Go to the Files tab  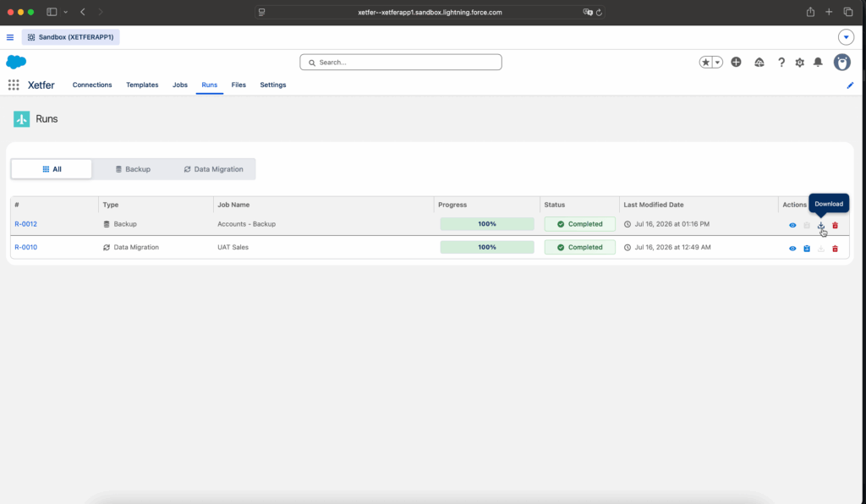tap(238, 85)
